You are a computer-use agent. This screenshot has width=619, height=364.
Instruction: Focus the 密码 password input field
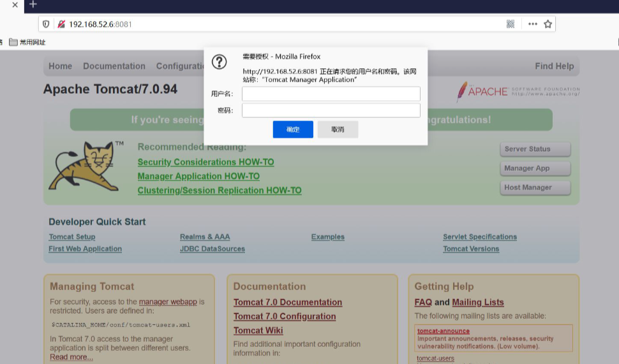331,111
